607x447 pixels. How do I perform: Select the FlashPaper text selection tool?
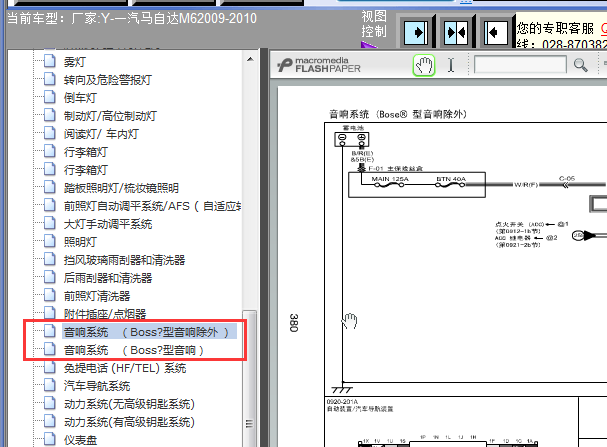point(451,65)
